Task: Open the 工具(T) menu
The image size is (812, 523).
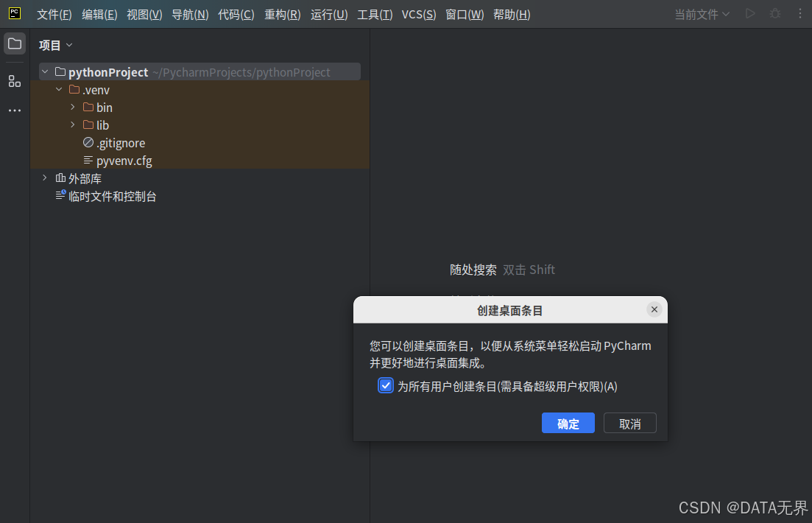Action: click(x=375, y=15)
